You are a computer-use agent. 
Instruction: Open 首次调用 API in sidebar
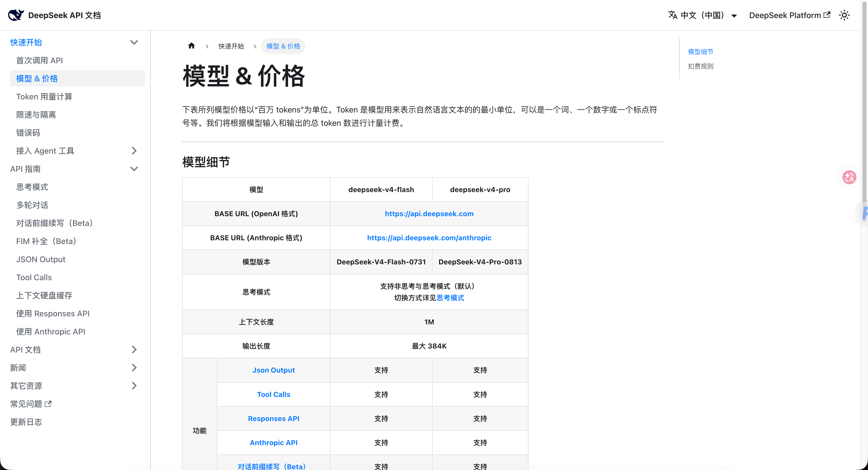[39, 60]
